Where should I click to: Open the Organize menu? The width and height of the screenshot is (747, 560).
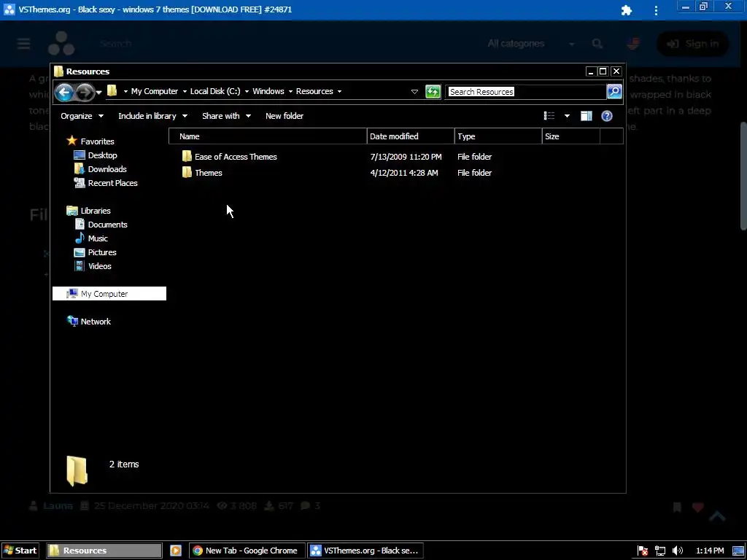click(82, 116)
